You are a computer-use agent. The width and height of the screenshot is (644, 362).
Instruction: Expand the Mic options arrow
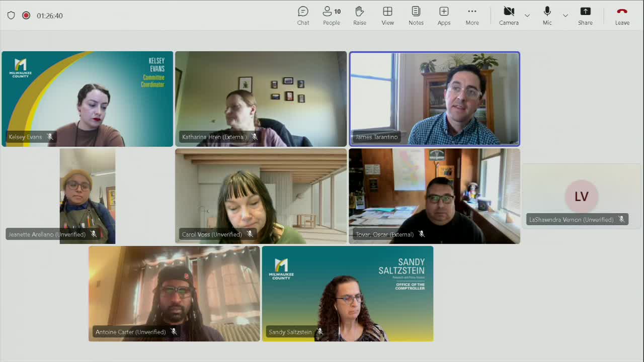pyautogui.click(x=566, y=16)
